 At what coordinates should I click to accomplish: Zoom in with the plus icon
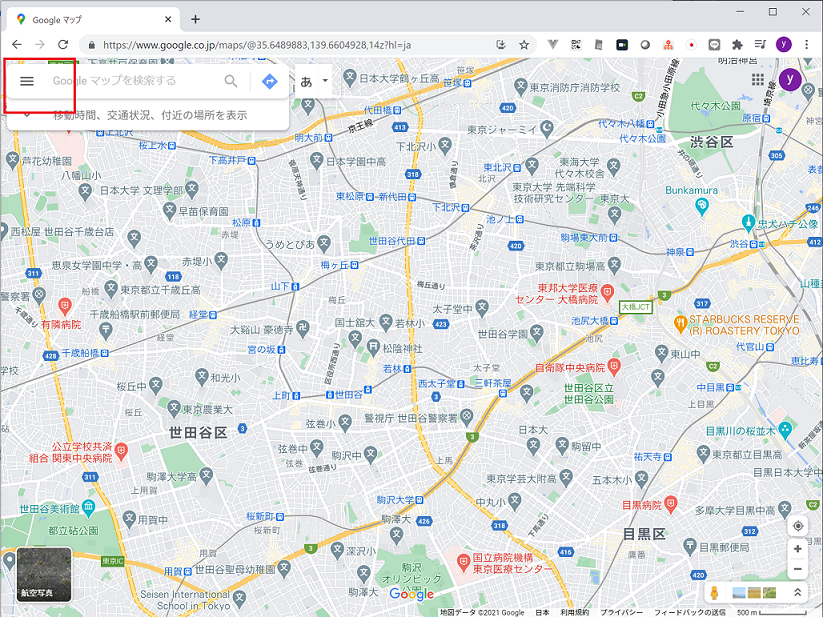[x=797, y=549]
